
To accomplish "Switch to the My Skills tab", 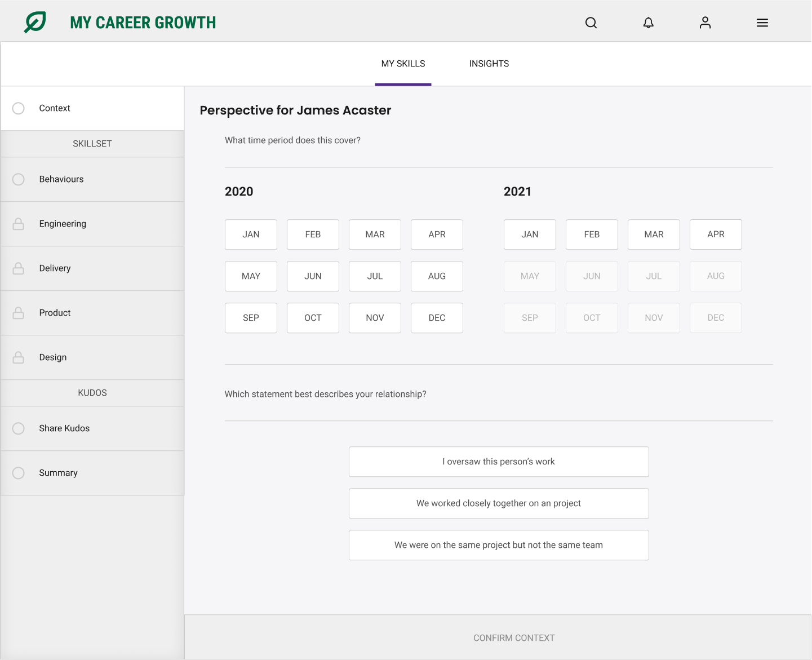I will [403, 64].
